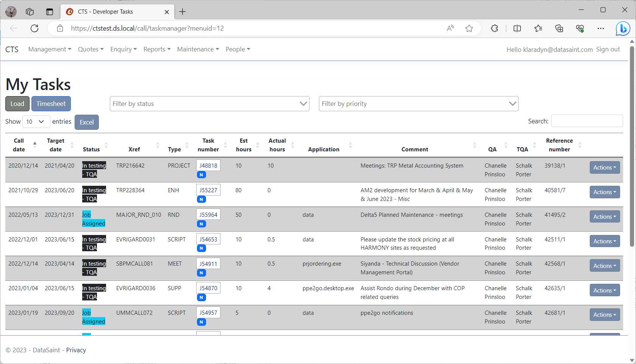
Task: Click the N badge under J55964
Action: (202, 224)
